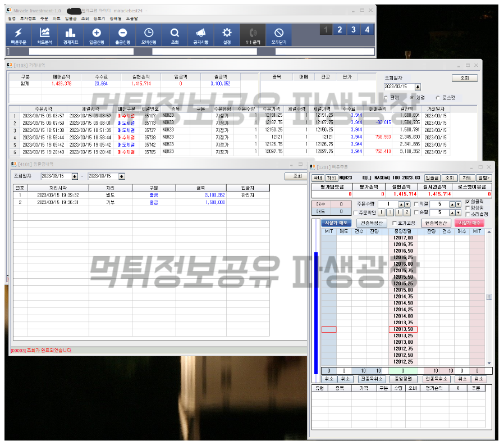Open 차트분석 chart analysis icon

click(44, 35)
